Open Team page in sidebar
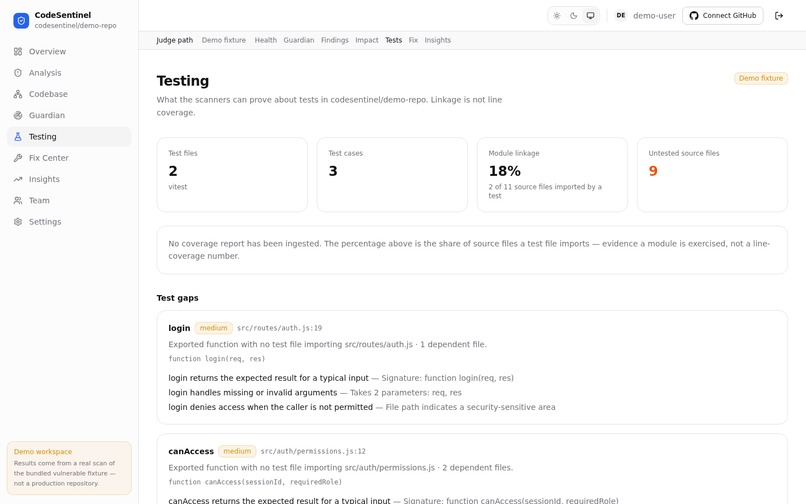Image resolution: width=806 pixels, height=504 pixels. coord(69,201)
